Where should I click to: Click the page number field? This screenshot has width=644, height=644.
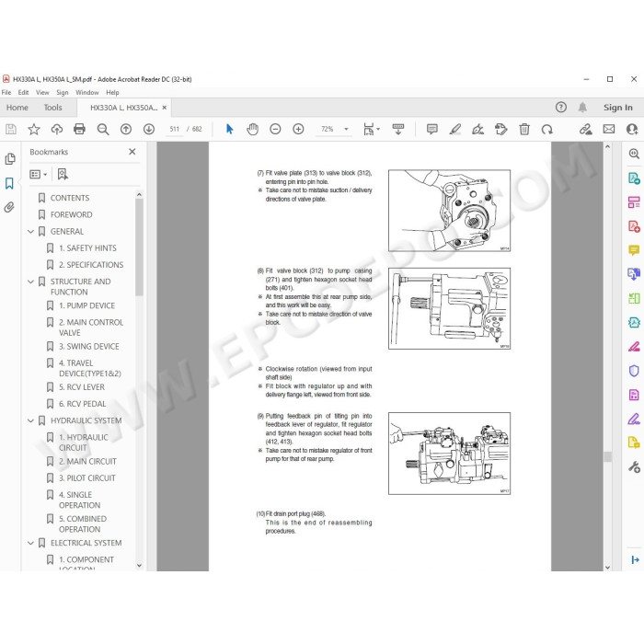175,129
